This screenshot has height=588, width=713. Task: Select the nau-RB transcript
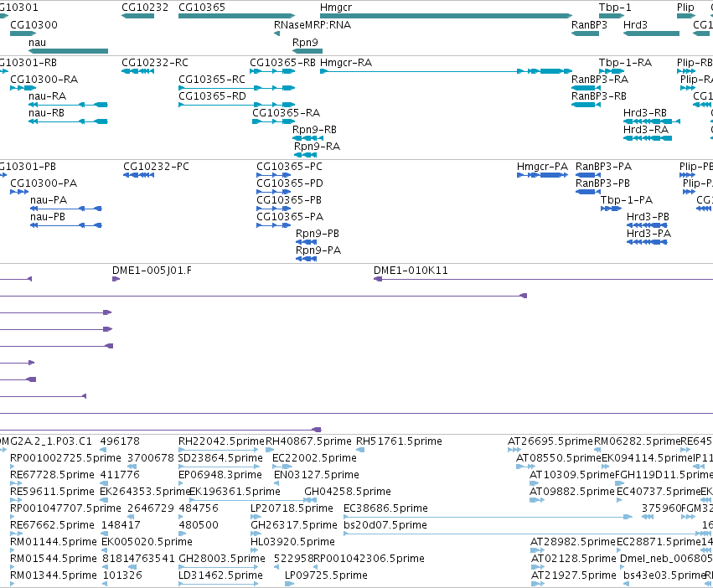tap(68, 121)
